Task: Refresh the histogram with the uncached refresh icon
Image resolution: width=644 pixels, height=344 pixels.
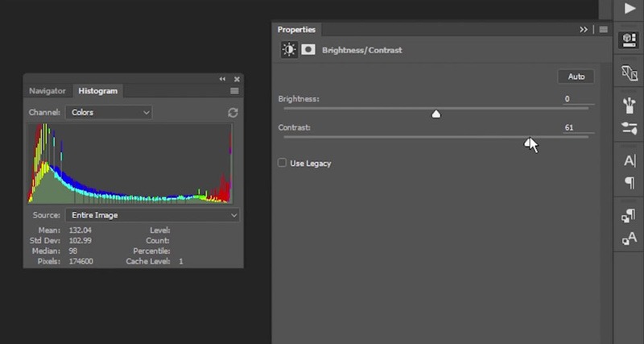Action: pos(233,113)
